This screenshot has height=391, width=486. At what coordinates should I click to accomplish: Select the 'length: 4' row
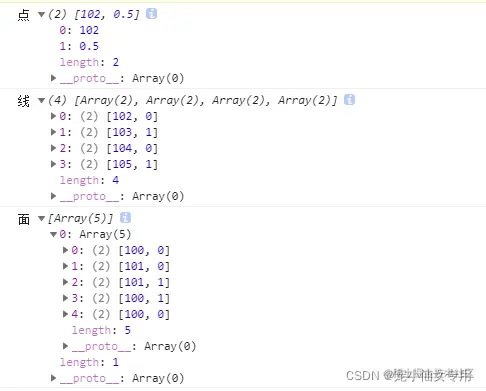click(x=89, y=180)
